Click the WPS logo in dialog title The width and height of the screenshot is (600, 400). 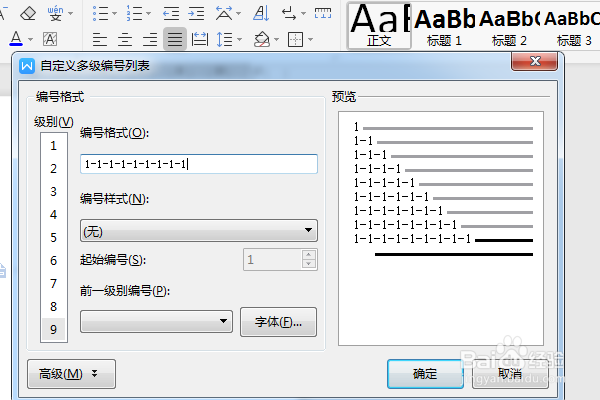tap(27, 66)
